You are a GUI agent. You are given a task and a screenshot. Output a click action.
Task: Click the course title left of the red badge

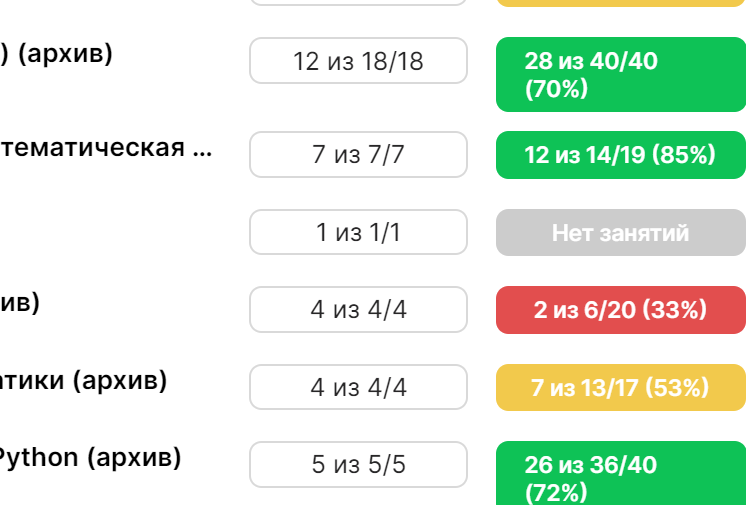coord(20,303)
